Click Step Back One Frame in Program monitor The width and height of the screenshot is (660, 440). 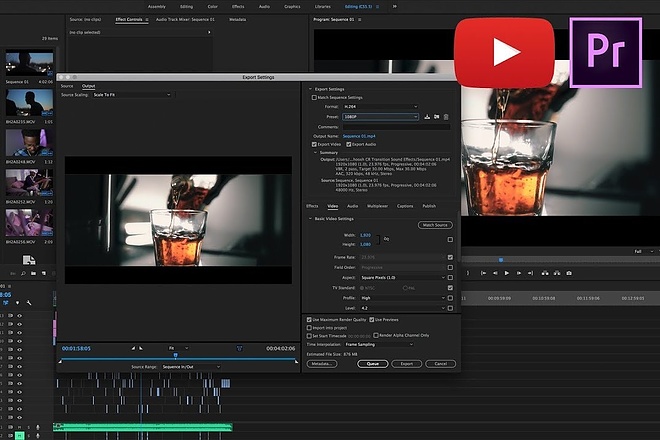pos(495,273)
